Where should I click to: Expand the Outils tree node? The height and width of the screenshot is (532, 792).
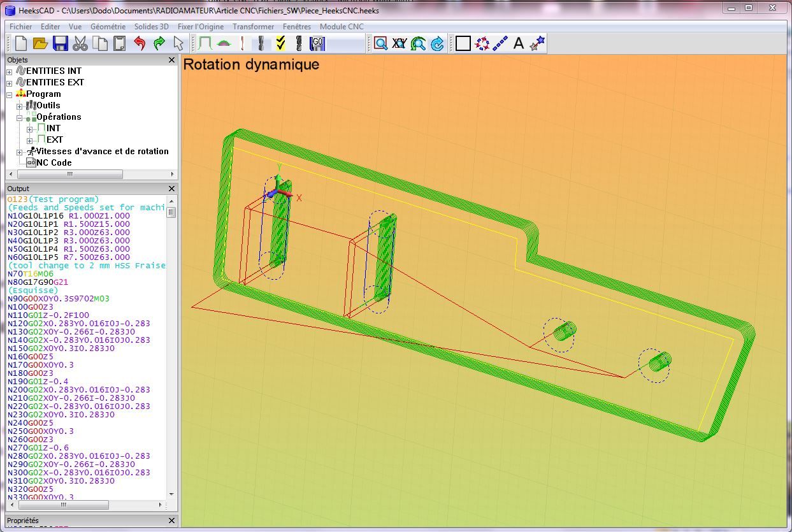(x=20, y=106)
